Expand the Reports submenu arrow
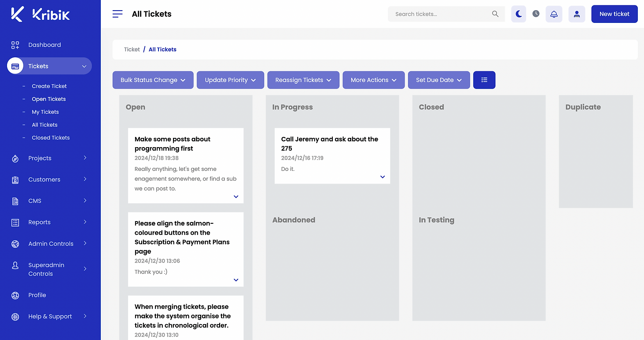Viewport: 644px width, 340px height. pos(85,222)
